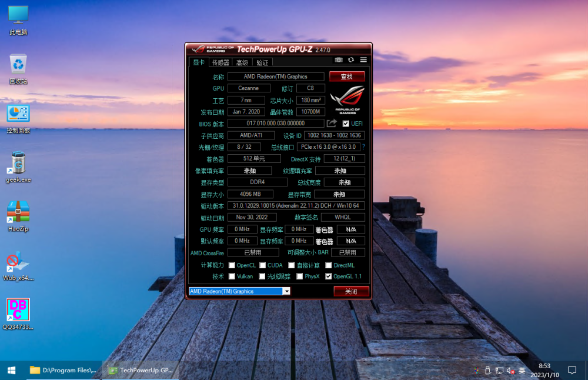Switch to the 传感器 tab
Screen dimensions: 588x380
pos(220,62)
